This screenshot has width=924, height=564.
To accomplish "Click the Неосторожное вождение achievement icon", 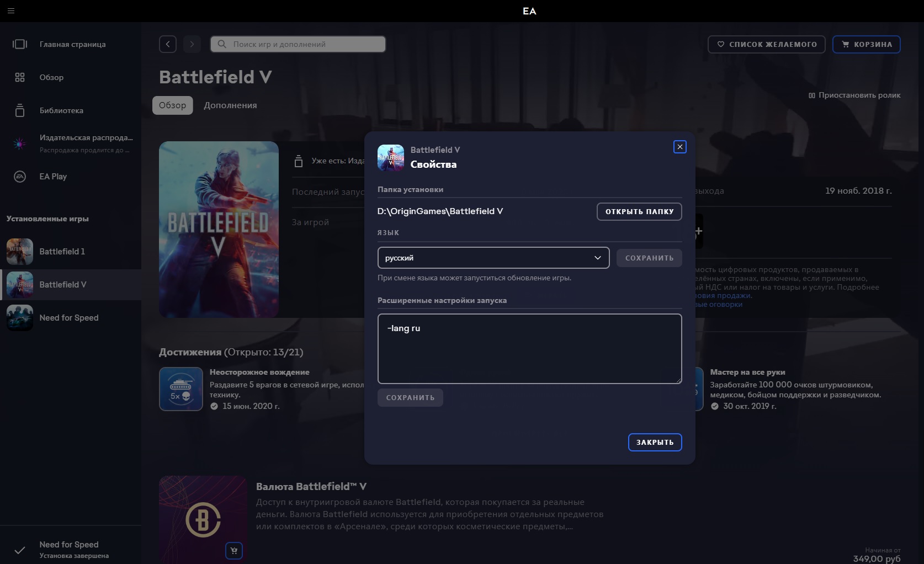I will point(181,389).
